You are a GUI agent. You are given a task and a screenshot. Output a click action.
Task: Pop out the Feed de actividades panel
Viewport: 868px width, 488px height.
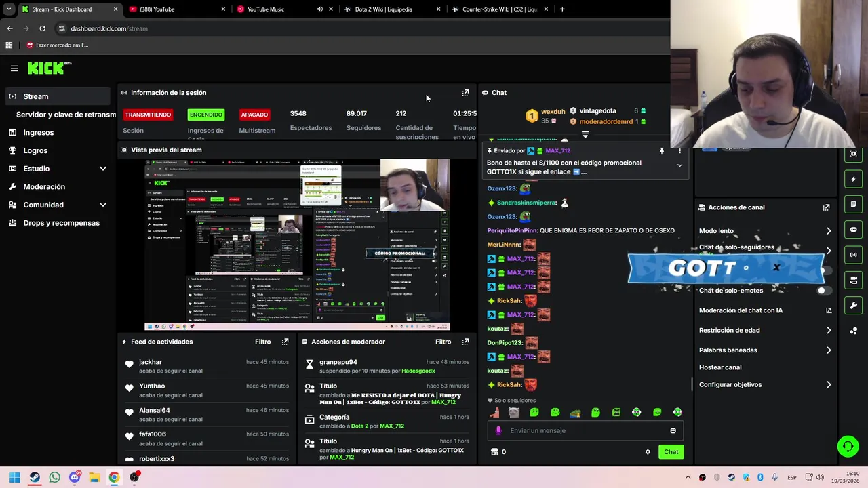click(285, 342)
